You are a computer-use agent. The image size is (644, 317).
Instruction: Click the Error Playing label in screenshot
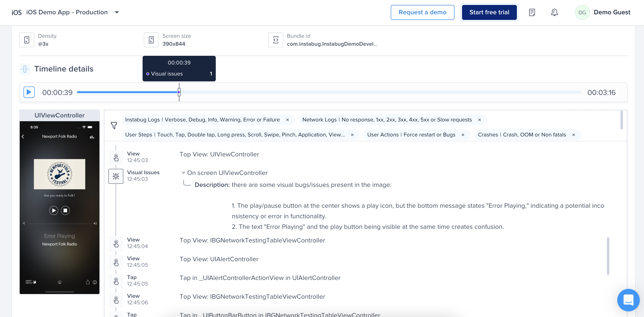(60, 236)
